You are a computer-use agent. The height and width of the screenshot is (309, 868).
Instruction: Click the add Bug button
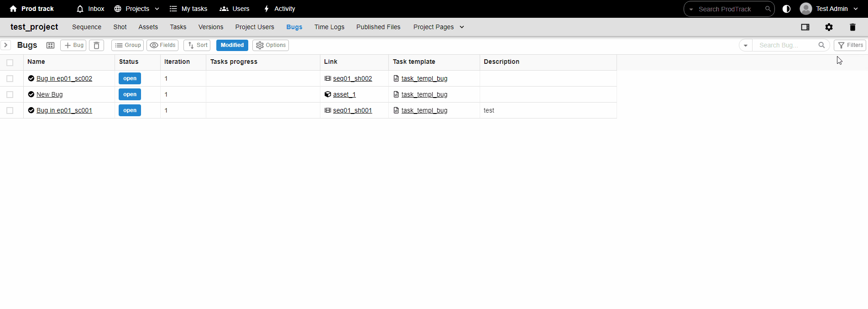[x=73, y=45]
